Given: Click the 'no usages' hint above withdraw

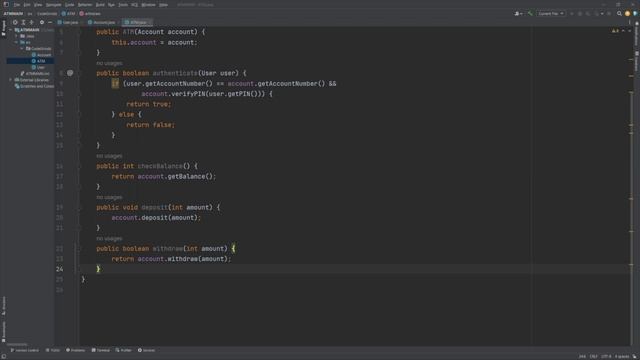Looking at the screenshot, I should click(109, 238).
